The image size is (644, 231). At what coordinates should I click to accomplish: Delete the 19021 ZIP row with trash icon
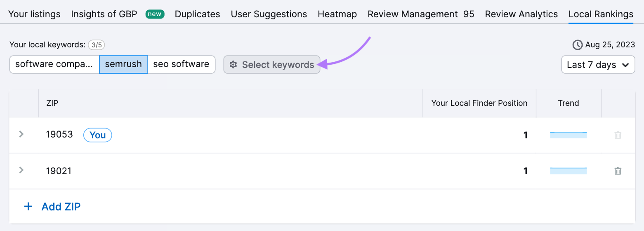[x=618, y=171]
